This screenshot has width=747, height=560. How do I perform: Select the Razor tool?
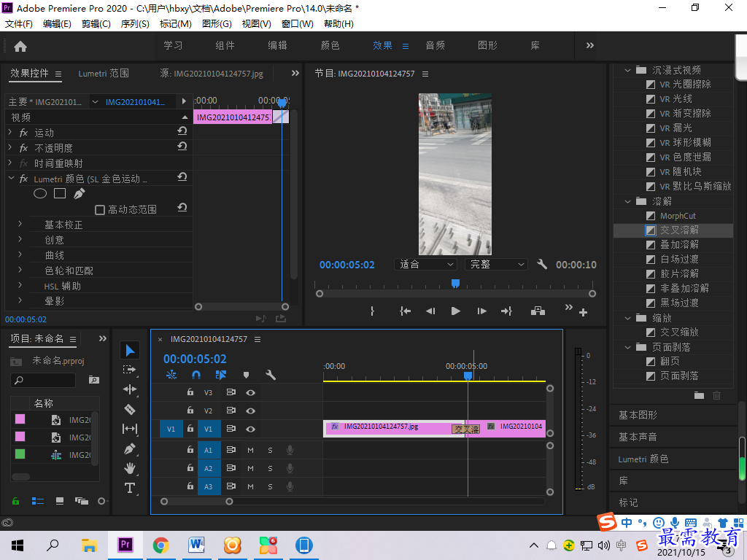coord(130,410)
